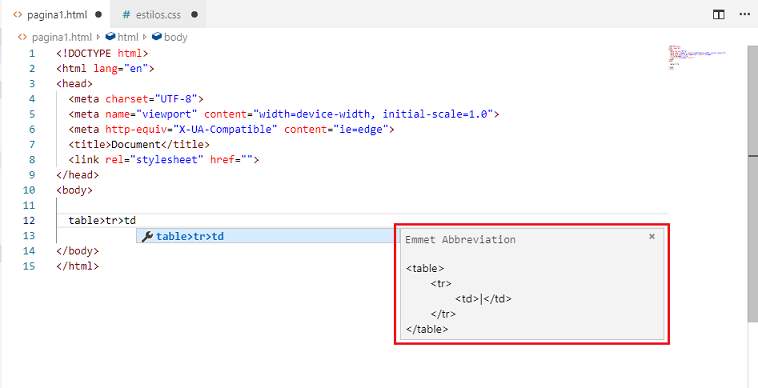Click the code minimap preview
Image resolution: width=758 pixels, height=388 pixels.
click(698, 57)
